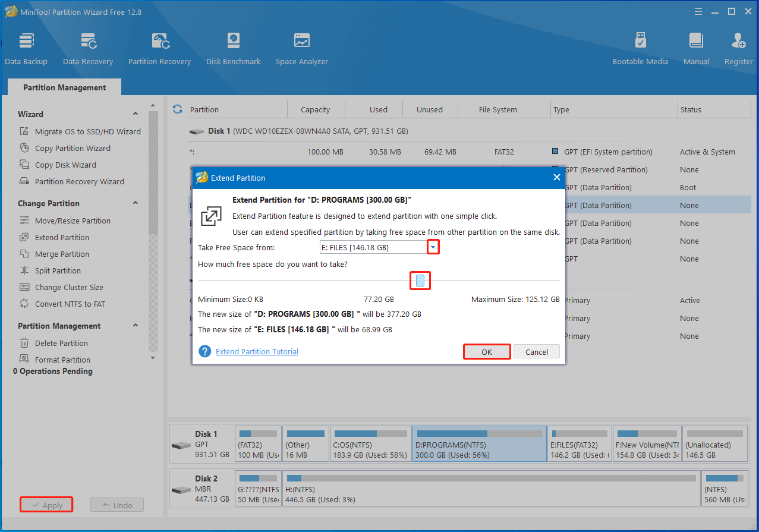Click the Register icon
Viewport: 759px width, 532px height.
point(738,49)
